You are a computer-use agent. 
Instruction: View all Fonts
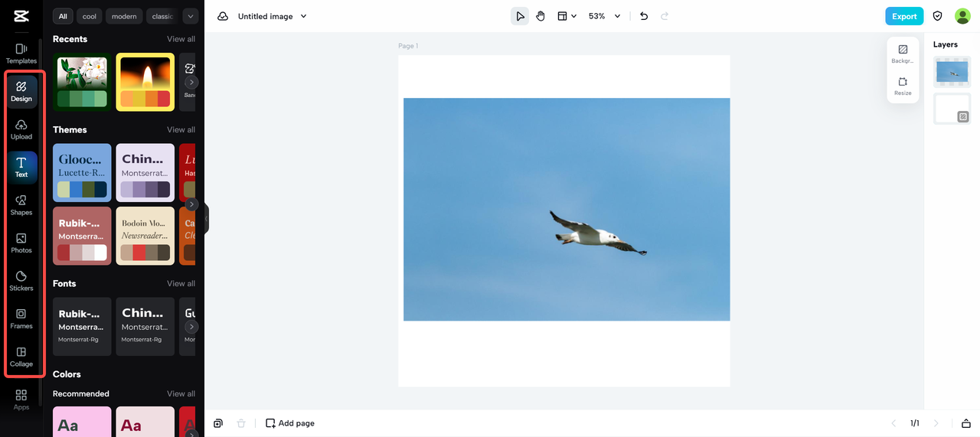point(181,284)
